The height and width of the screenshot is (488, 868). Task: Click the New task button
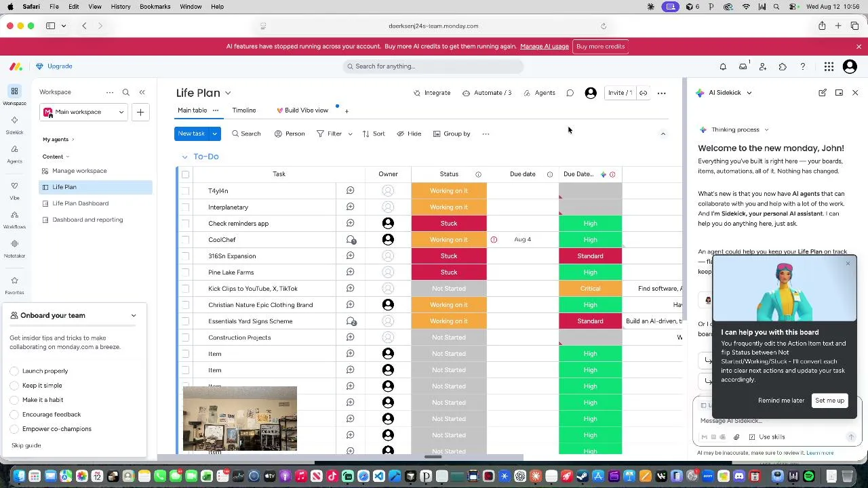(x=191, y=134)
